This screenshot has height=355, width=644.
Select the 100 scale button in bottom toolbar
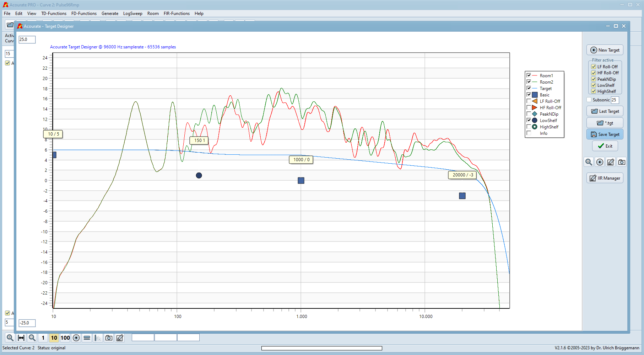tap(65, 338)
